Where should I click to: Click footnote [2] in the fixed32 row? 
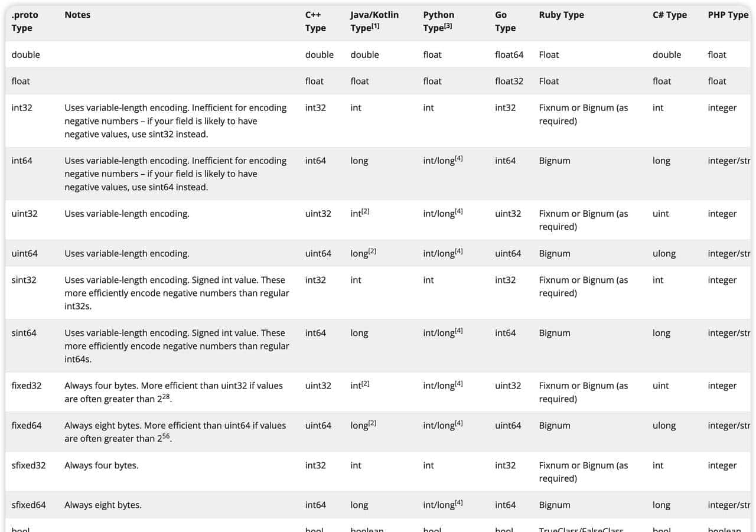coord(366,383)
